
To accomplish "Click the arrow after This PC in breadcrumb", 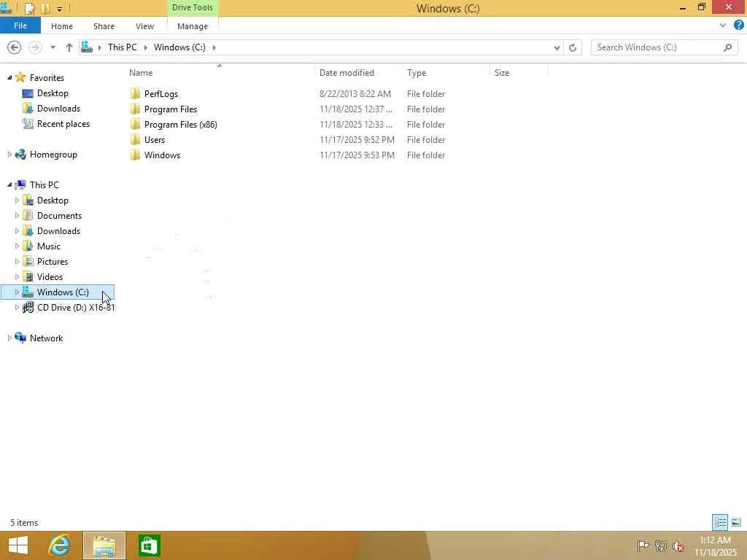I will pos(145,47).
